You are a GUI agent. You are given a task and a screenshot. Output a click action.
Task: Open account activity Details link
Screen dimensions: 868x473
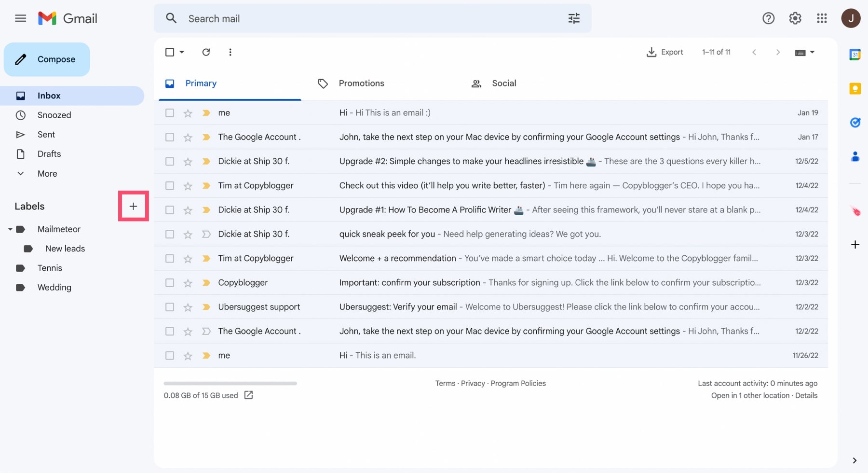[x=806, y=395]
